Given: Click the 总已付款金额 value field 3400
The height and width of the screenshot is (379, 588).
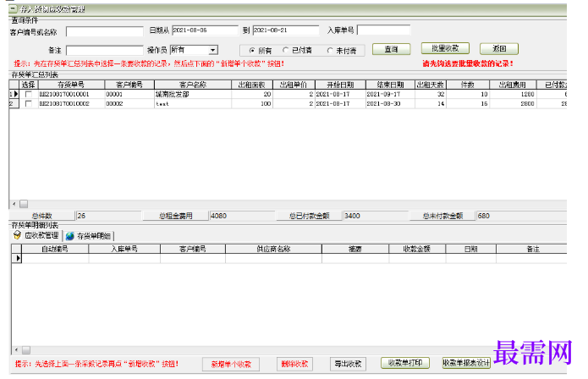Looking at the screenshot, I should click(376, 216).
